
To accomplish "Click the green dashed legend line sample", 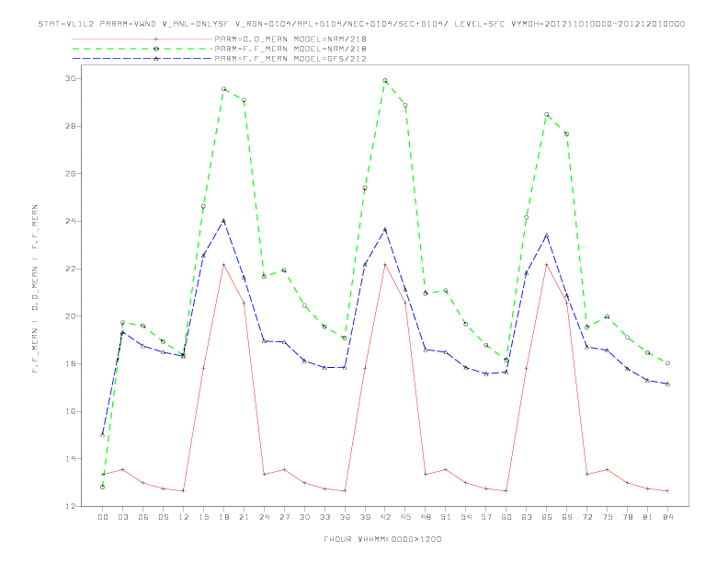I will click(142, 49).
